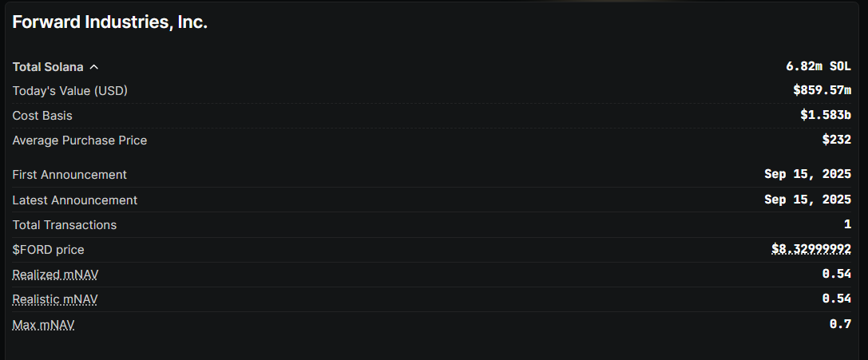Click the $FORD price label
The width and height of the screenshot is (868, 360).
[x=49, y=250]
